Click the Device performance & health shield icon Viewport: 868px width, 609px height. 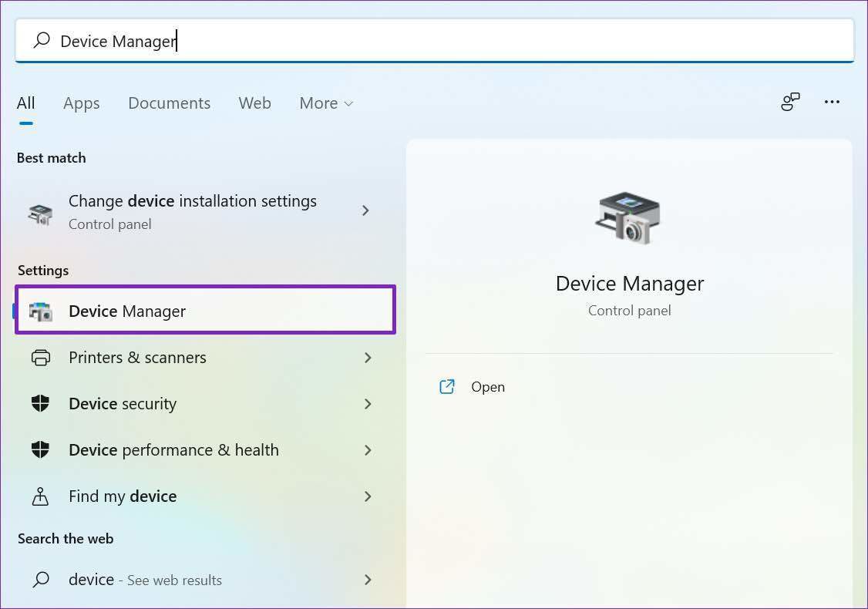(41, 450)
